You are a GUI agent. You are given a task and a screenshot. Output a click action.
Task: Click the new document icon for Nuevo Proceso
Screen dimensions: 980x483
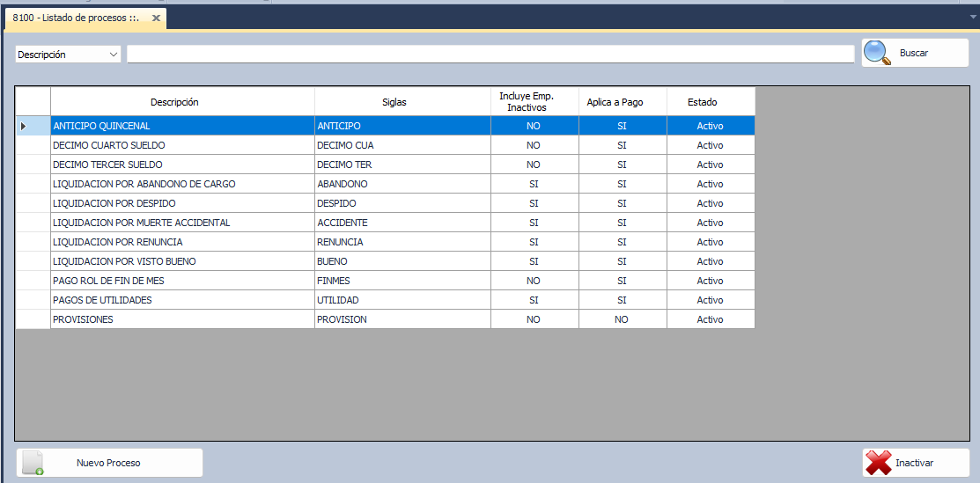point(33,463)
